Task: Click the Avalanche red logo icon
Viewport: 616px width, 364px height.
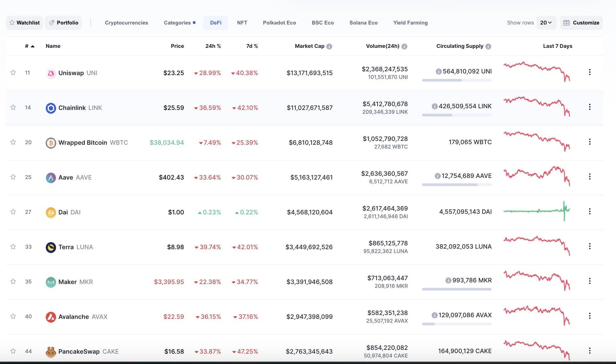Action: 51,317
